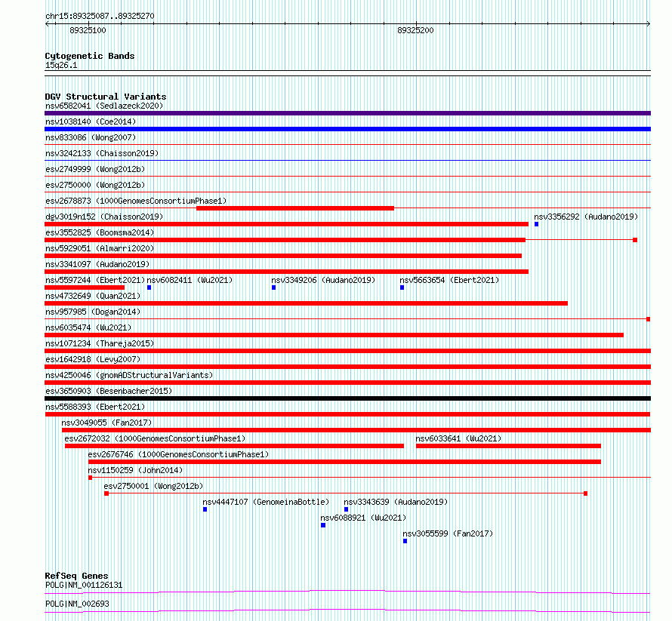672x621 pixels.
Task: Click the nsv6582041 (Sedlazeck2020) variant label
Action: point(104,106)
